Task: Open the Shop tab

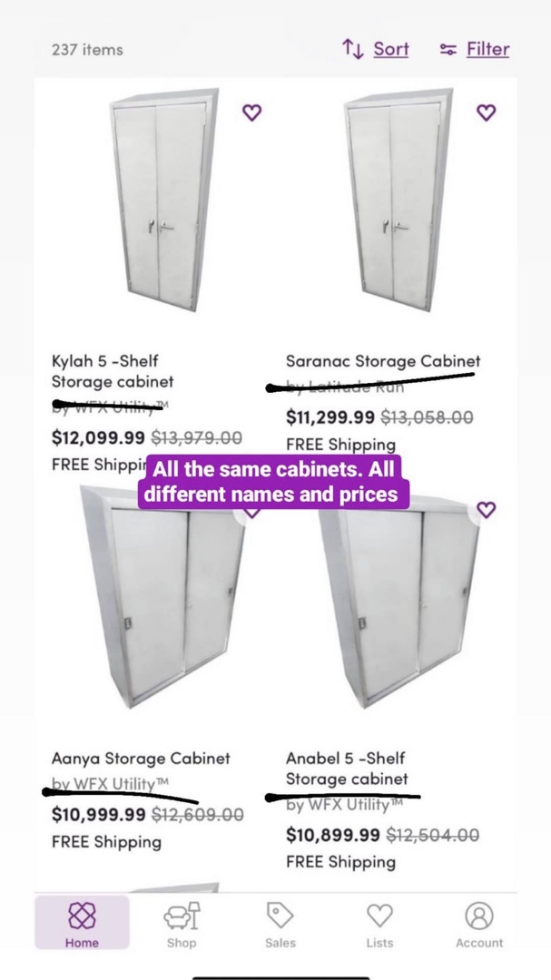Action: pos(182,923)
